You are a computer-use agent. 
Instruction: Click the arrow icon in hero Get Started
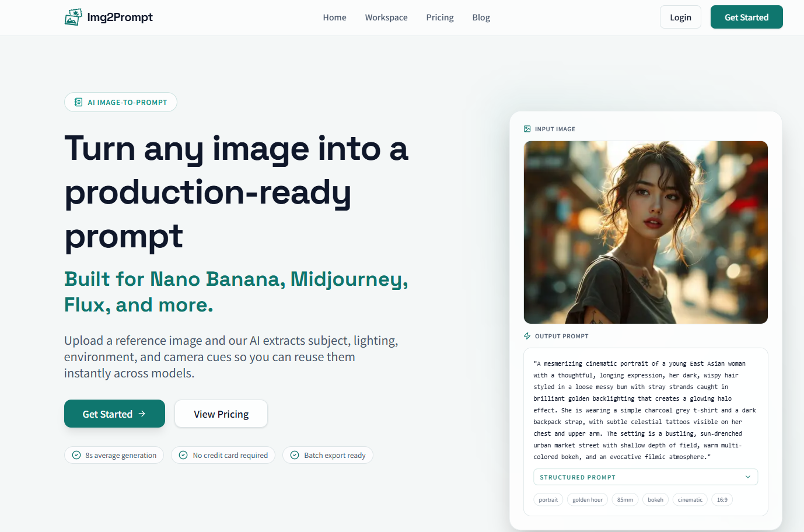point(142,414)
